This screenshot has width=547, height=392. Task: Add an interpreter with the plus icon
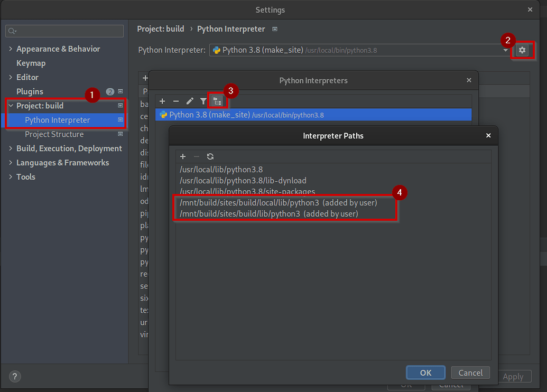click(162, 101)
